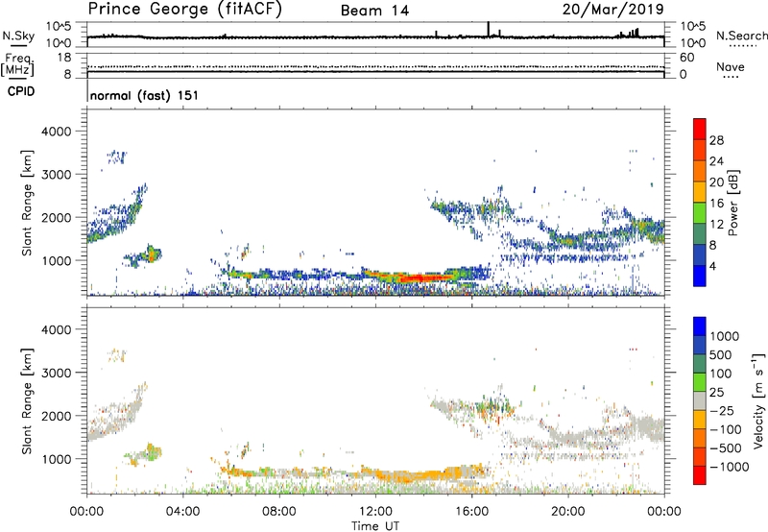This screenshot has width=768, height=532.
Task: Click the 16:00 time axis tick label
Action: tap(471, 512)
